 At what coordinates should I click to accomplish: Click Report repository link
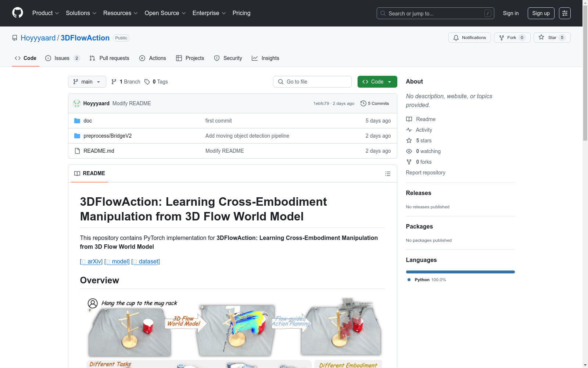pyautogui.click(x=426, y=173)
